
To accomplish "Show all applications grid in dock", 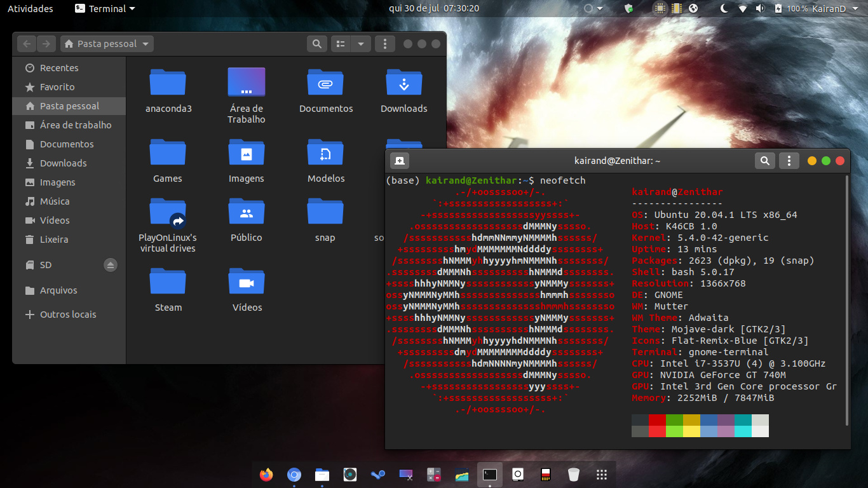I will click(602, 475).
